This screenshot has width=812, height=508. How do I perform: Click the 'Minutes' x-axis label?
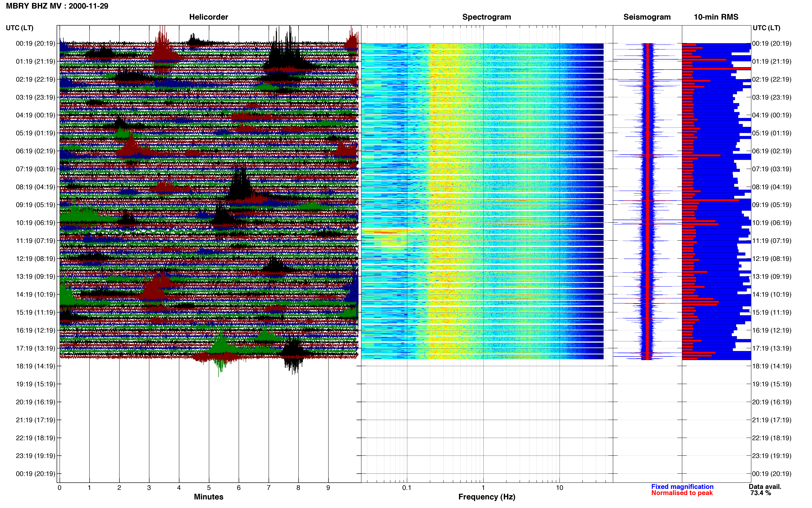coord(209,497)
